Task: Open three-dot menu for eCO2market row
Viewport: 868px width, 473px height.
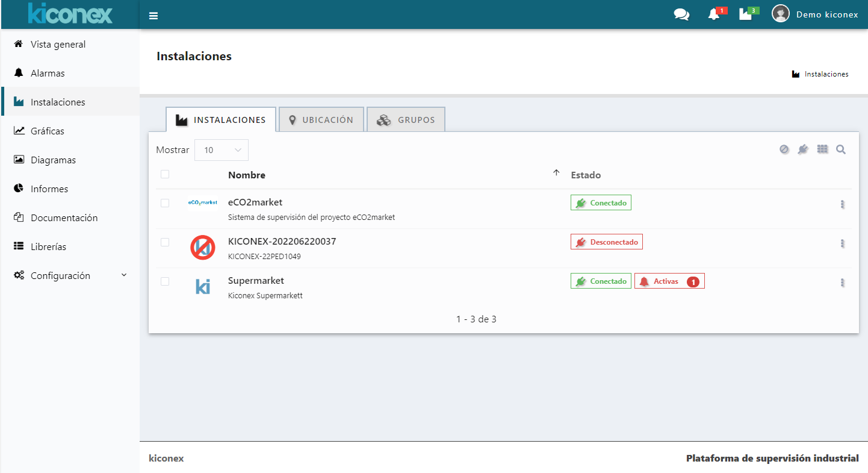Action: (x=842, y=204)
